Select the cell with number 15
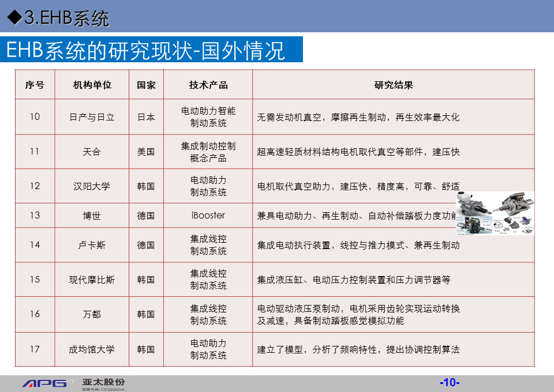The width and height of the screenshot is (554, 392). click(x=35, y=280)
